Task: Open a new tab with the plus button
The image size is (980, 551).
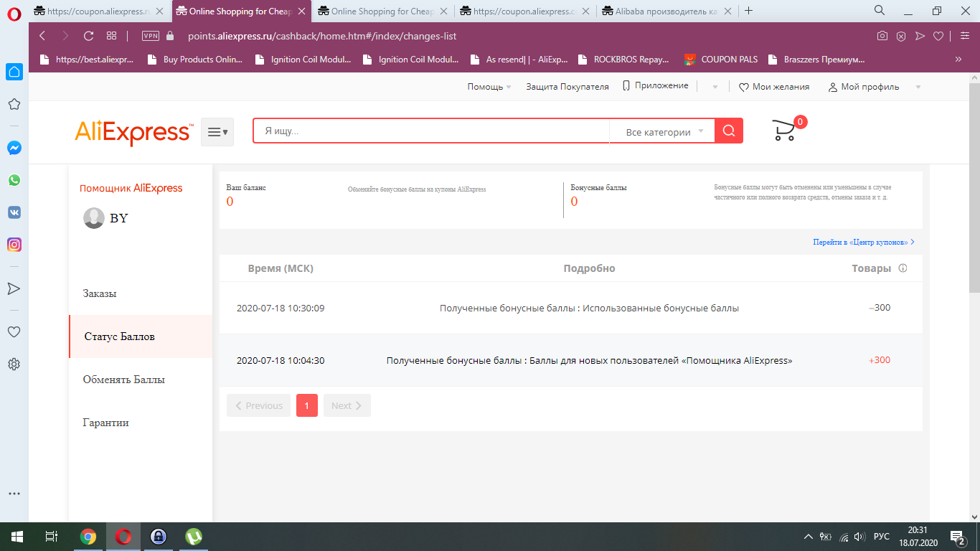Action: pos(749,11)
